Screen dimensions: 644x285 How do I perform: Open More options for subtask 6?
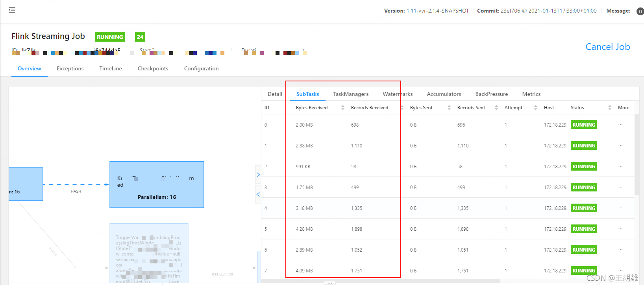click(620, 250)
